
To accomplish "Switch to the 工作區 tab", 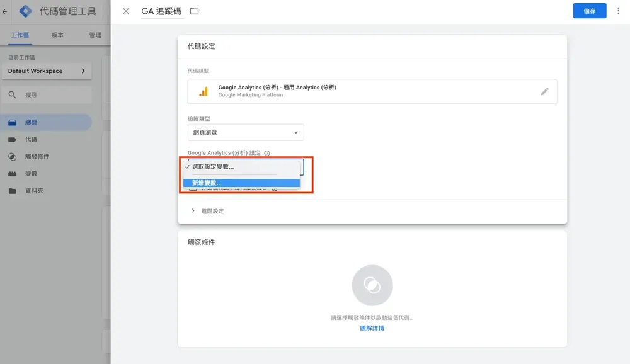I will click(x=20, y=35).
